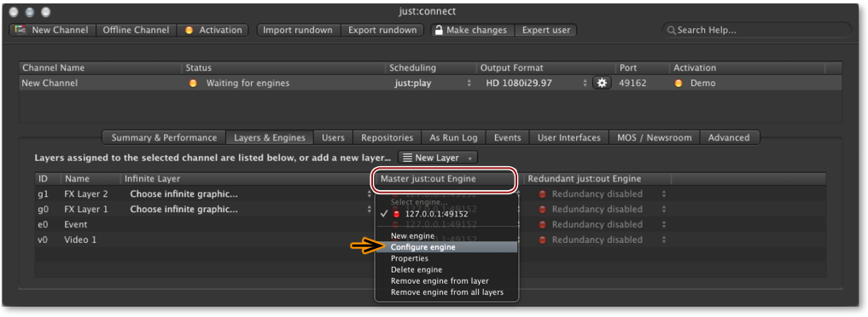Open the MOS / Newsroom tab
This screenshot has height=317, width=868.
pyautogui.click(x=655, y=137)
